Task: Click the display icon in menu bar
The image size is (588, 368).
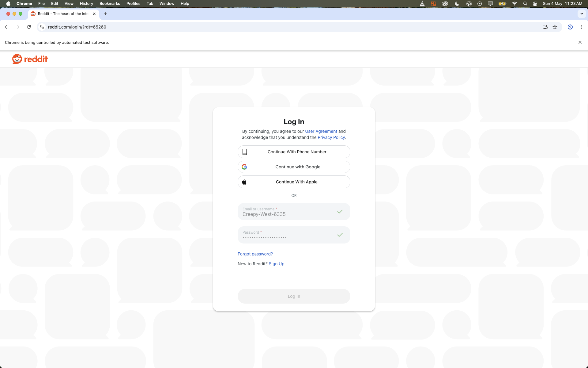Action: click(x=490, y=4)
